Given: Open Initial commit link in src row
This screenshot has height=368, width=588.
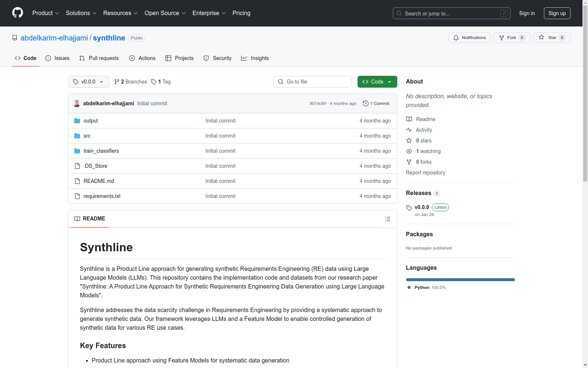Looking at the screenshot, I should coord(220,136).
